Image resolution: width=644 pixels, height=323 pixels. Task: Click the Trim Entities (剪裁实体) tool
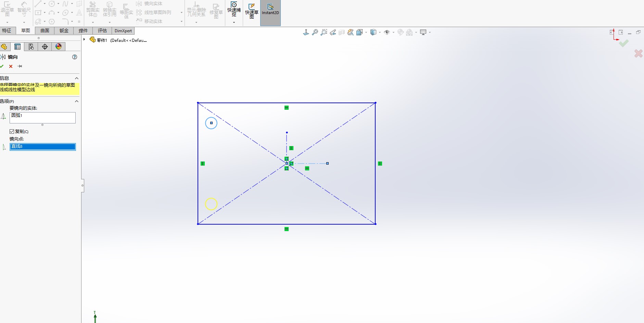[x=93, y=9]
